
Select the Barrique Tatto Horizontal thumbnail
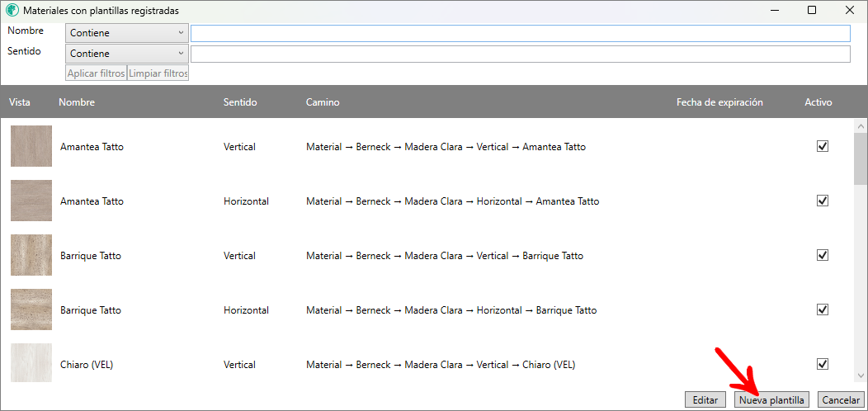coord(31,310)
